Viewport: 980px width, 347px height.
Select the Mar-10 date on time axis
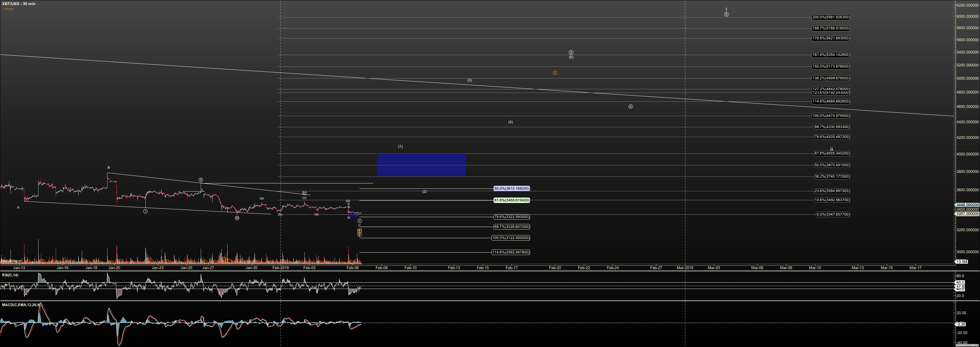815,268
